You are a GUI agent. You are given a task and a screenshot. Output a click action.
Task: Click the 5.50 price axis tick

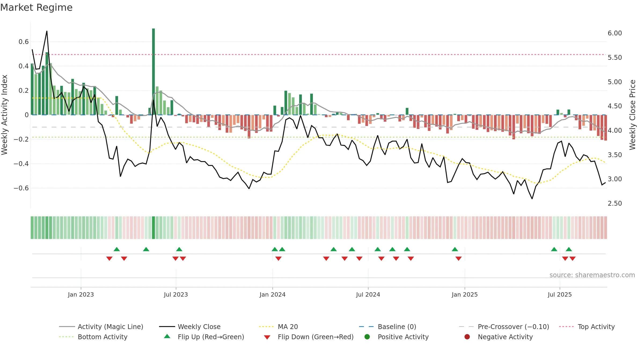point(615,58)
